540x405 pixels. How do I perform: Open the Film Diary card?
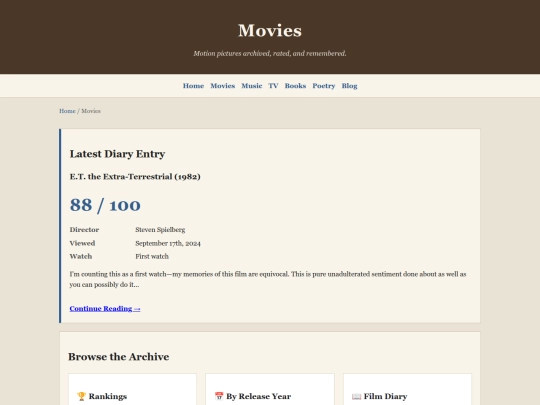[x=407, y=389]
